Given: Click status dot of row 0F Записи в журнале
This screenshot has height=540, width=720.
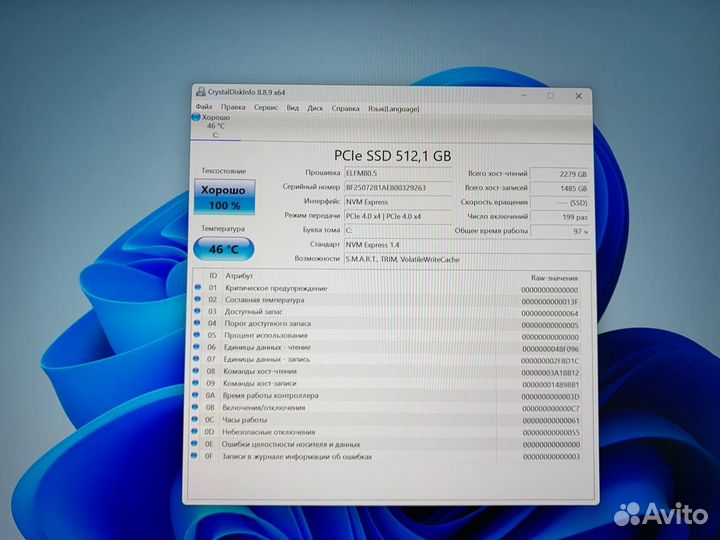Looking at the screenshot, I should 194,456.
